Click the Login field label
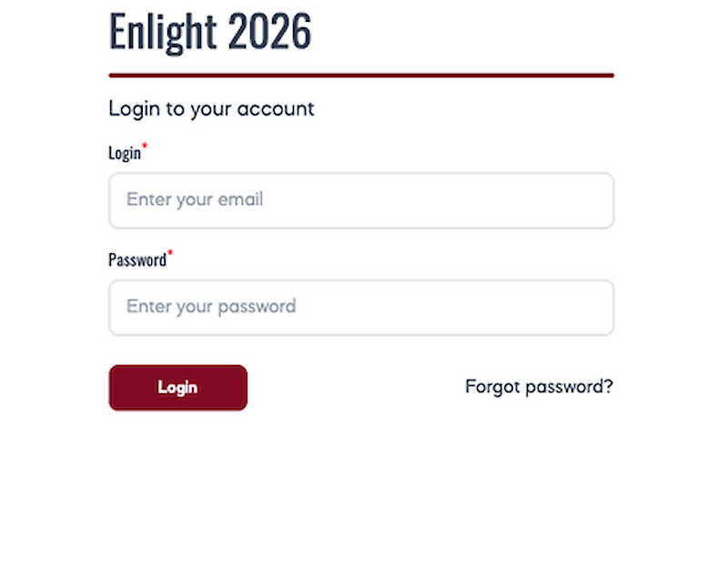 126,153
